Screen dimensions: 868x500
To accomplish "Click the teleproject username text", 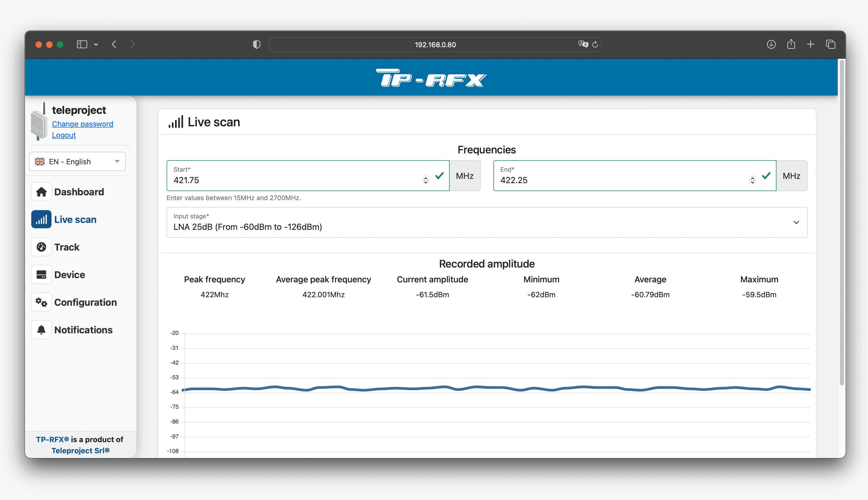I will (x=79, y=110).
